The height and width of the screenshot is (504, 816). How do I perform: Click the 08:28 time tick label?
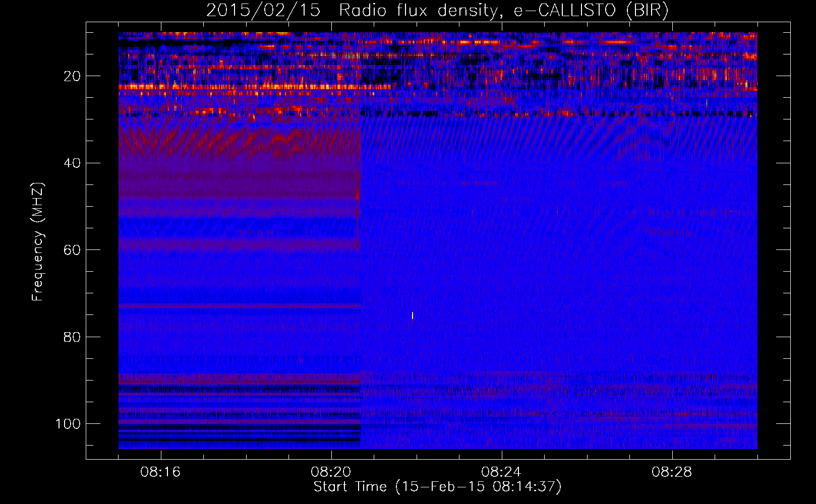(x=672, y=472)
